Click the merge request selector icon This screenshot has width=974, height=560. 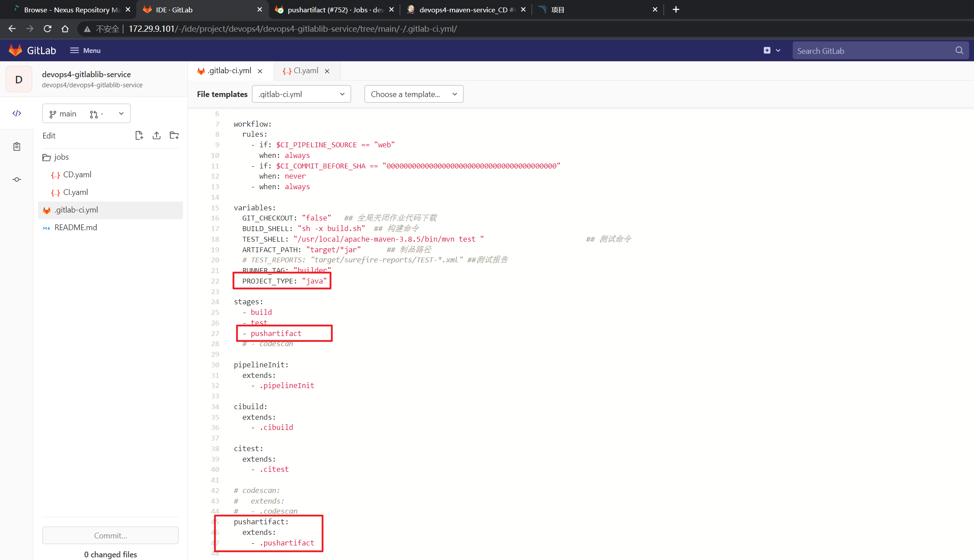94,114
